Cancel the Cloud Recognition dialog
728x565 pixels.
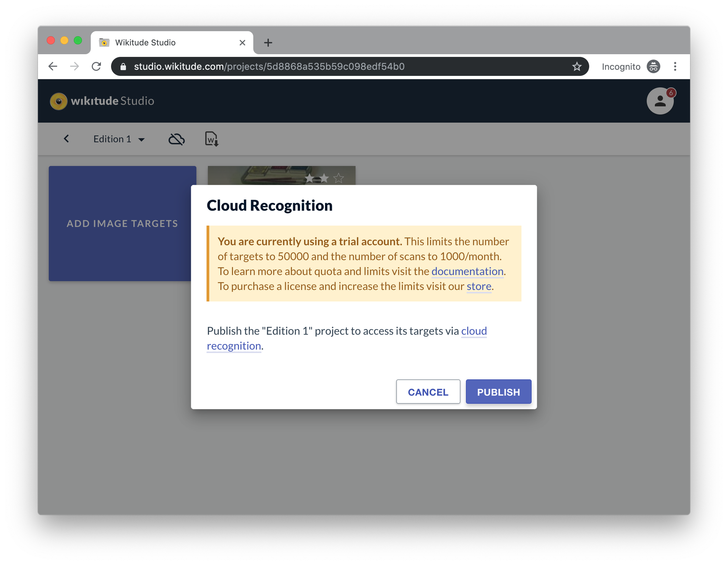point(428,392)
